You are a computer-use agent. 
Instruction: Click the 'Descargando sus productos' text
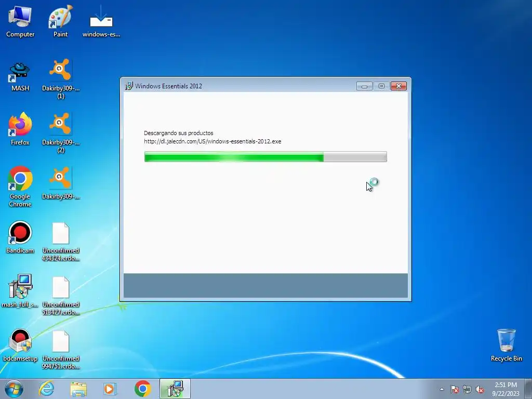tap(179, 133)
